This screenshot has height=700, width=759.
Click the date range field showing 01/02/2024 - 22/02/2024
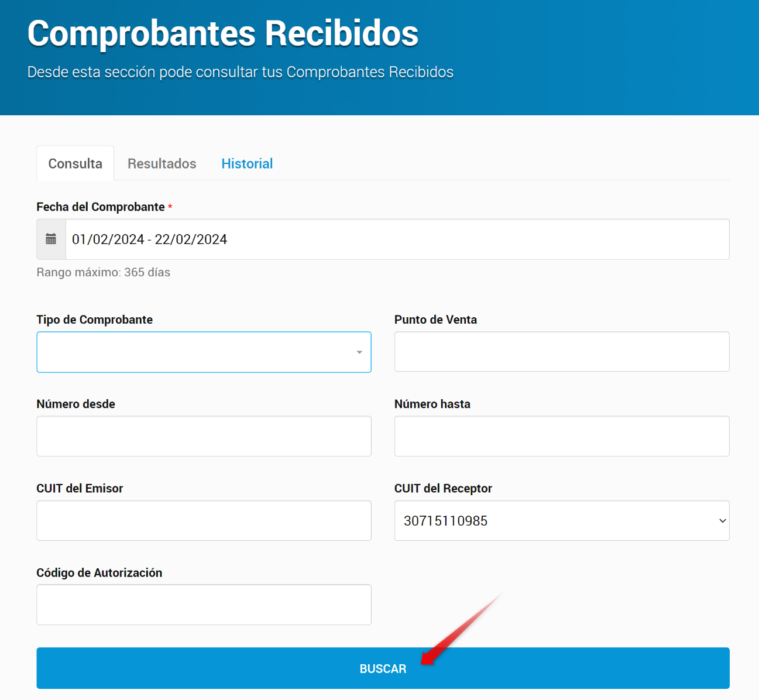pos(397,239)
